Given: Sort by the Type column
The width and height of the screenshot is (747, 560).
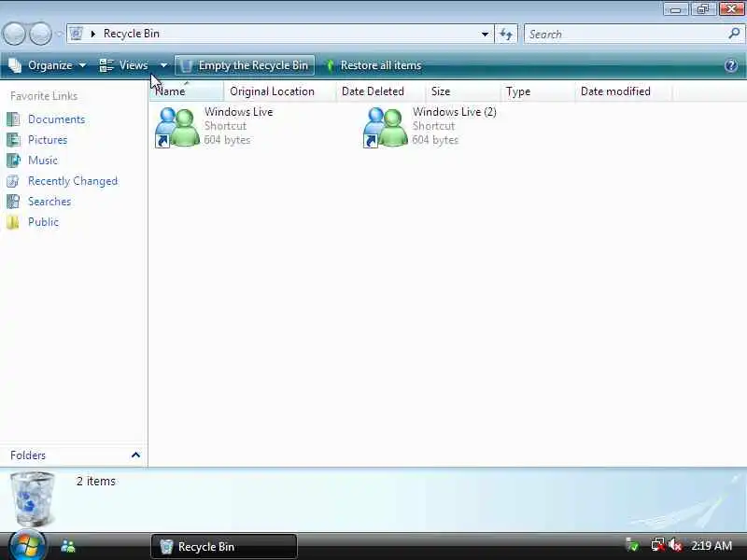Looking at the screenshot, I should click(538, 91).
